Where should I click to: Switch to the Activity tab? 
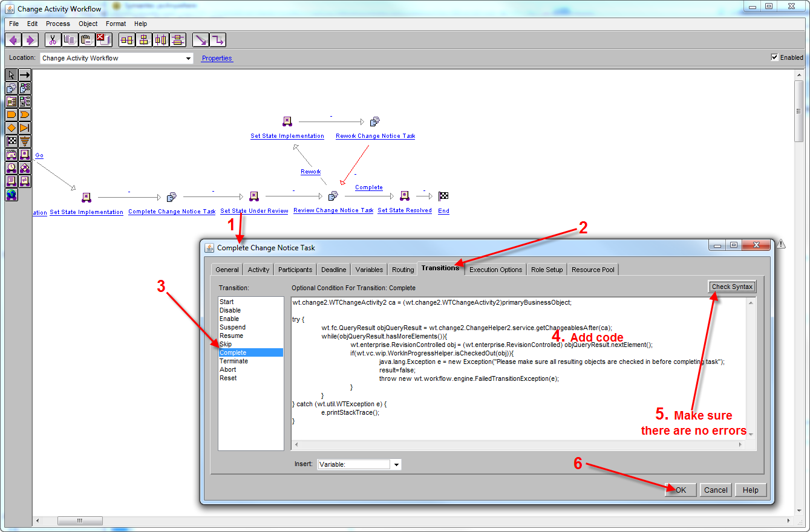[258, 270]
